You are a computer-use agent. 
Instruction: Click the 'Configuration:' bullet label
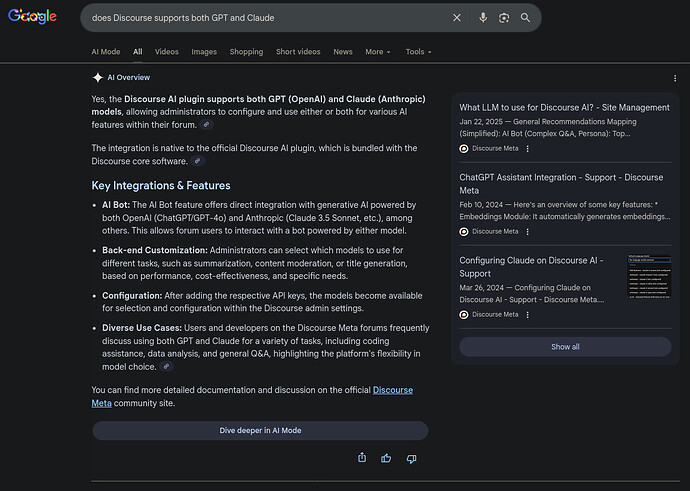coord(132,296)
